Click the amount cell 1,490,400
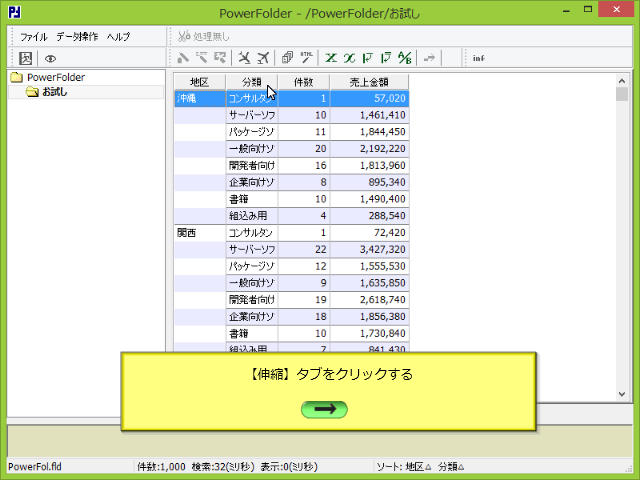 pyautogui.click(x=369, y=199)
